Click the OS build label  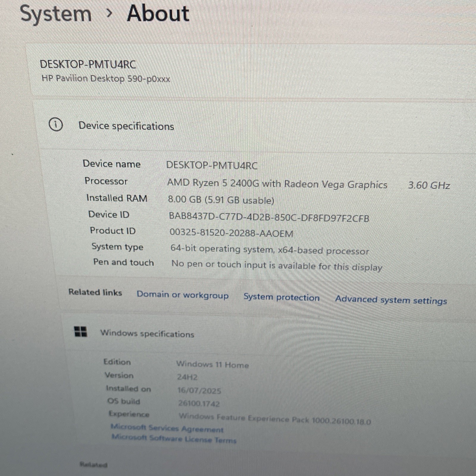124,401
